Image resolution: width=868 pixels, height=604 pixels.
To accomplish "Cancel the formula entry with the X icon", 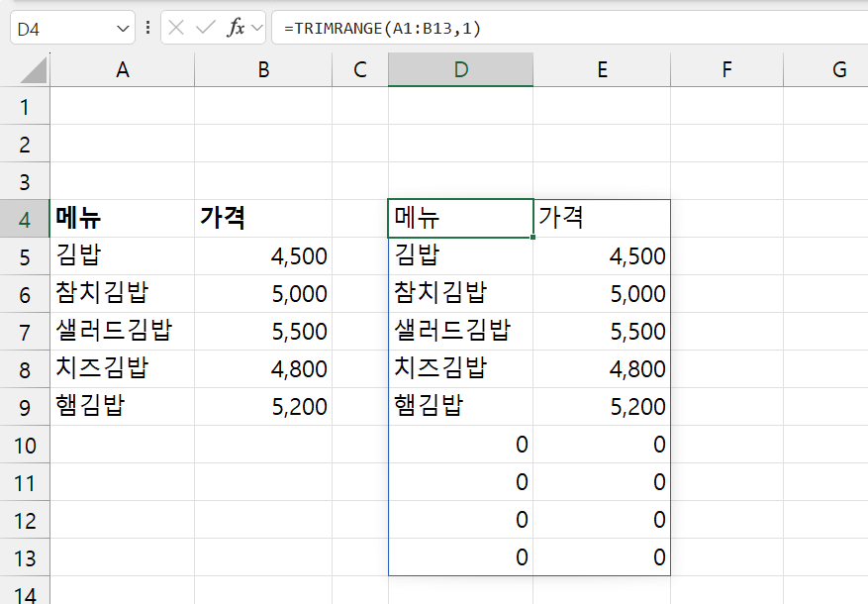I will (x=176, y=28).
